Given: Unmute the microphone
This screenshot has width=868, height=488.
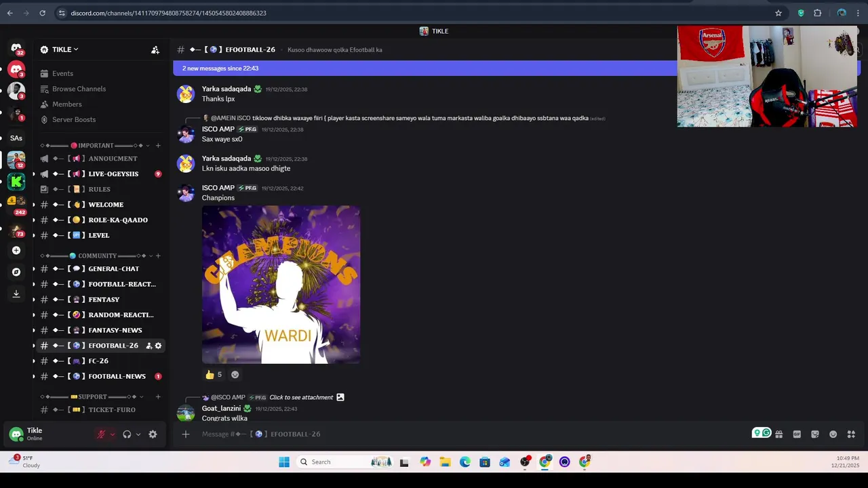Looking at the screenshot, I should tap(101, 434).
